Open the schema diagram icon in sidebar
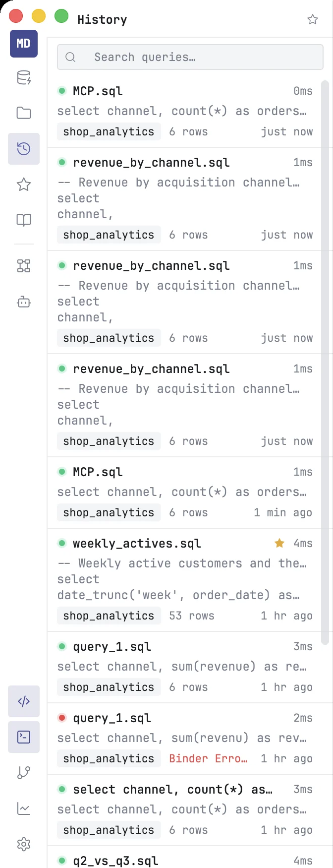Viewport: 333px width, 868px height. (x=24, y=266)
